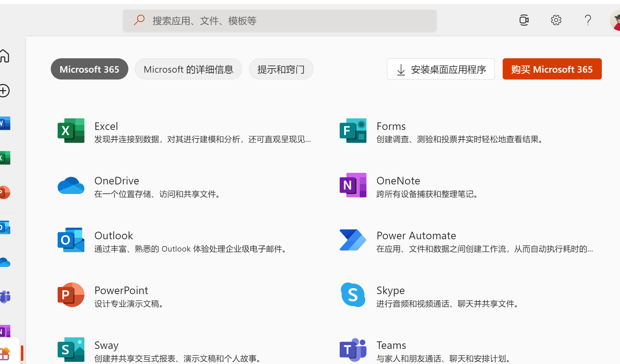The width and height of the screenshot is (620, 364).
Task: Click the OneDrive title link
Action: (117, 181)
